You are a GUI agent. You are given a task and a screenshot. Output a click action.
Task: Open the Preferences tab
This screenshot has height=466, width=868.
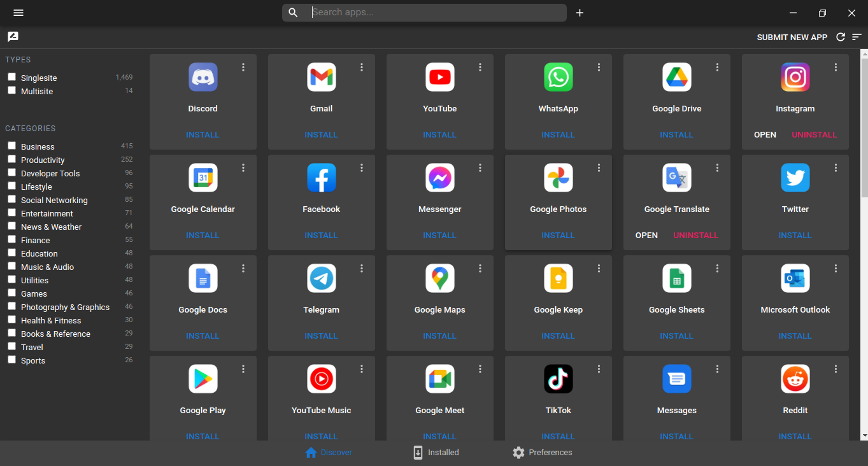click(x=542, y=453)
